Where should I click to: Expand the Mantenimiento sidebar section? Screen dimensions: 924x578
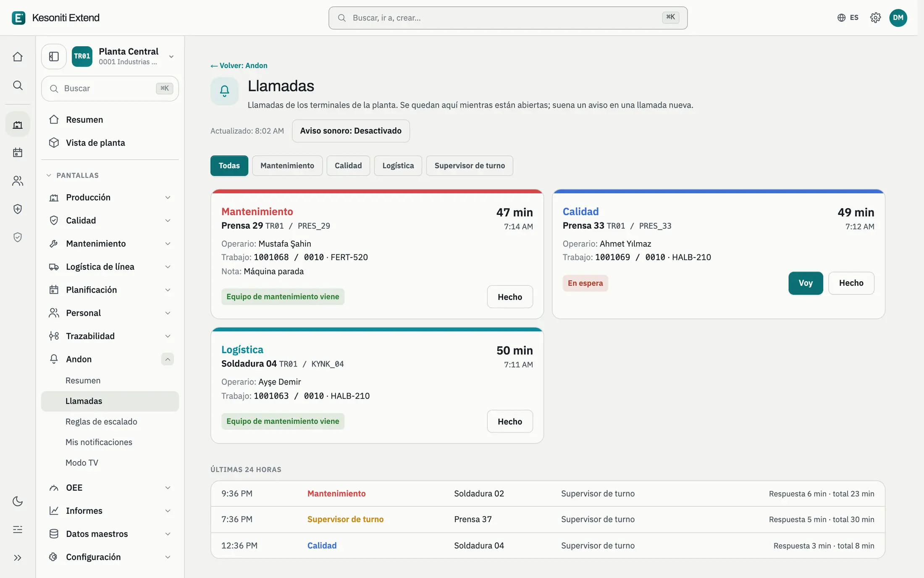(110, 243)
